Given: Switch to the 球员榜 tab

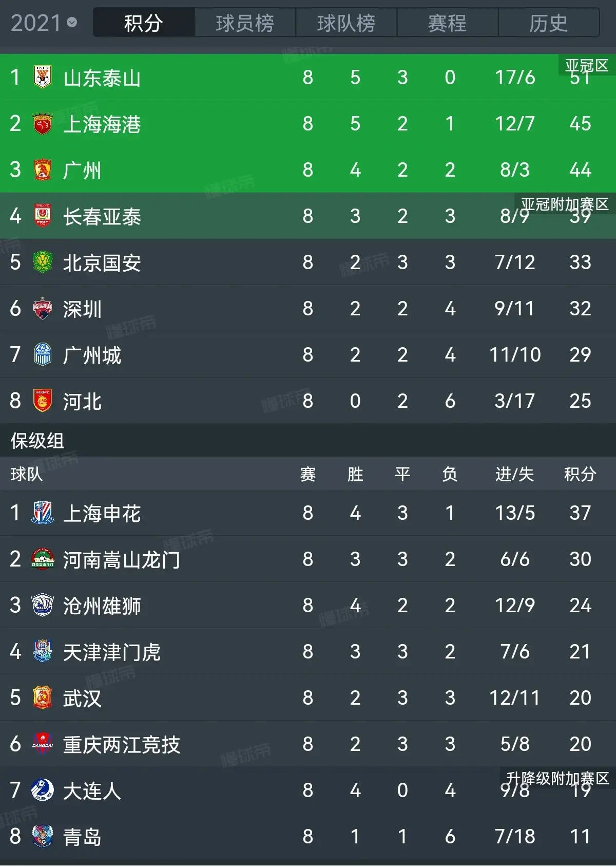Looking at the screenshot, I should [245, 23].
